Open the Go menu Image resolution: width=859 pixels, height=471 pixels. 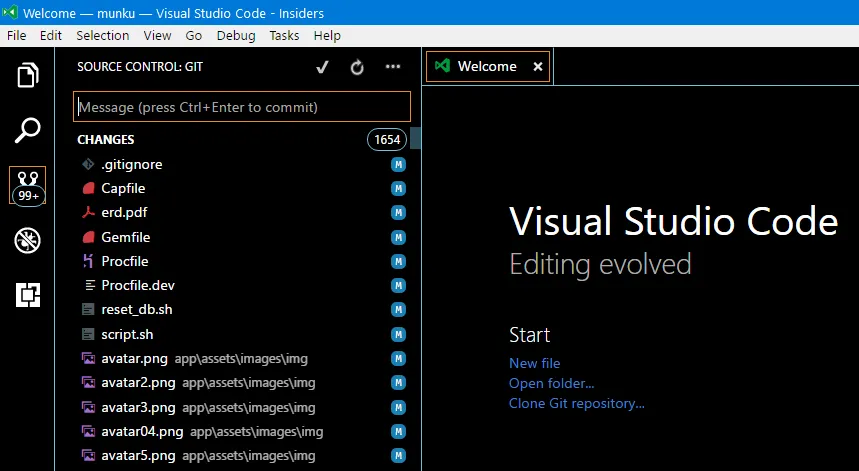click(x=193, y=36)
